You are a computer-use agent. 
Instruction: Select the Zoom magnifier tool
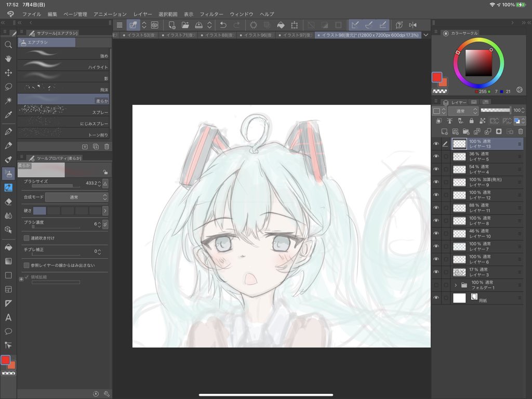(x=8, y=45)
